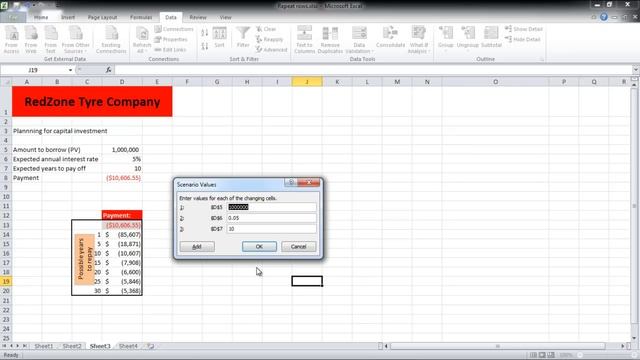Switch to the Home ribbon tab

point(41,18)
